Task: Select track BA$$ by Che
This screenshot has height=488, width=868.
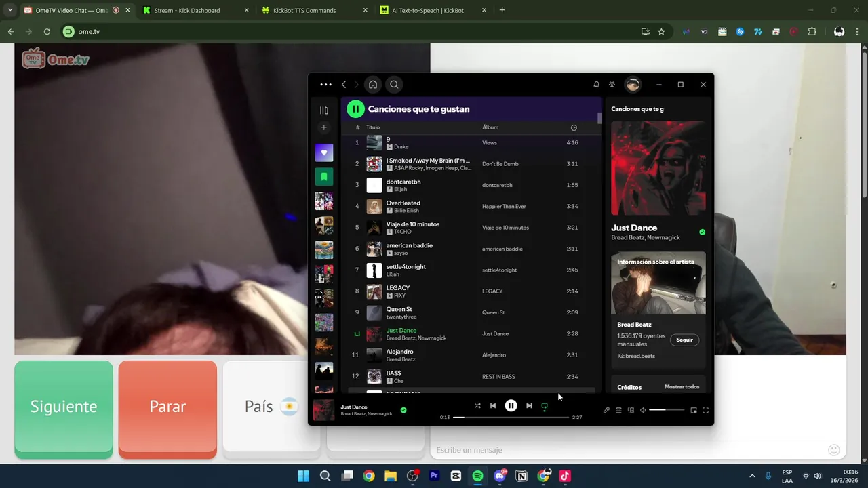Action: (471, 376)
